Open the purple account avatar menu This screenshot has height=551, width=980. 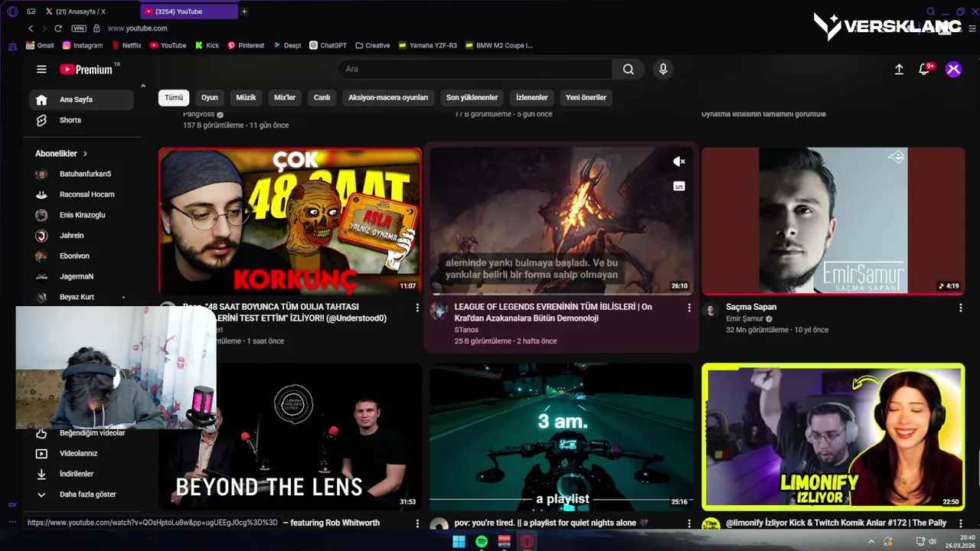(x=953, y=69)
